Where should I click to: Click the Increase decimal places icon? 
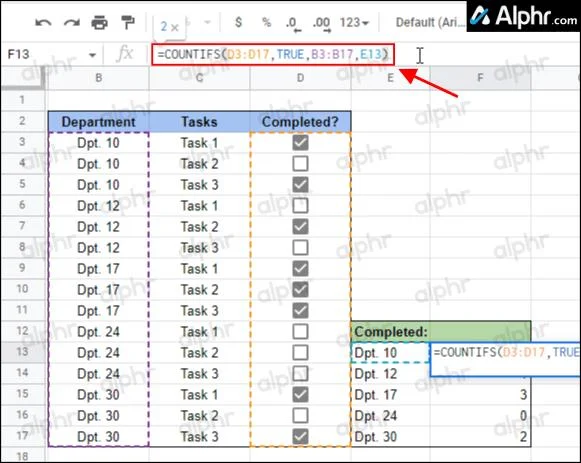pyautogui.click(x=321, y=24)
